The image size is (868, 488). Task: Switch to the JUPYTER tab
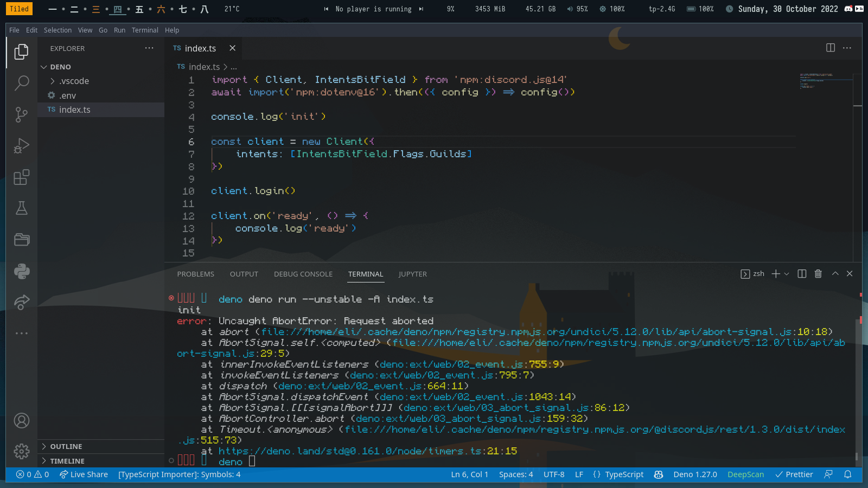pos(412,274)
